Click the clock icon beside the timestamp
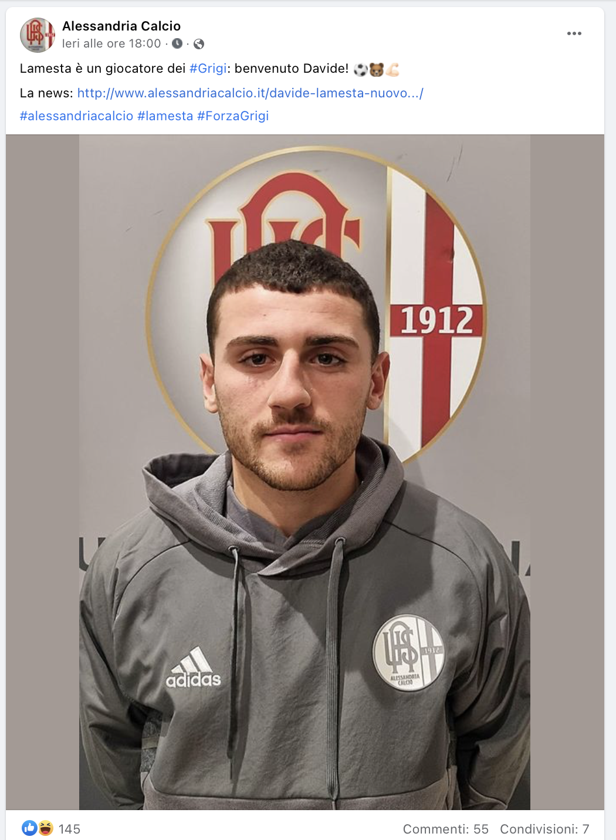Viewport: 616px width, 840px height. (177, 43)
